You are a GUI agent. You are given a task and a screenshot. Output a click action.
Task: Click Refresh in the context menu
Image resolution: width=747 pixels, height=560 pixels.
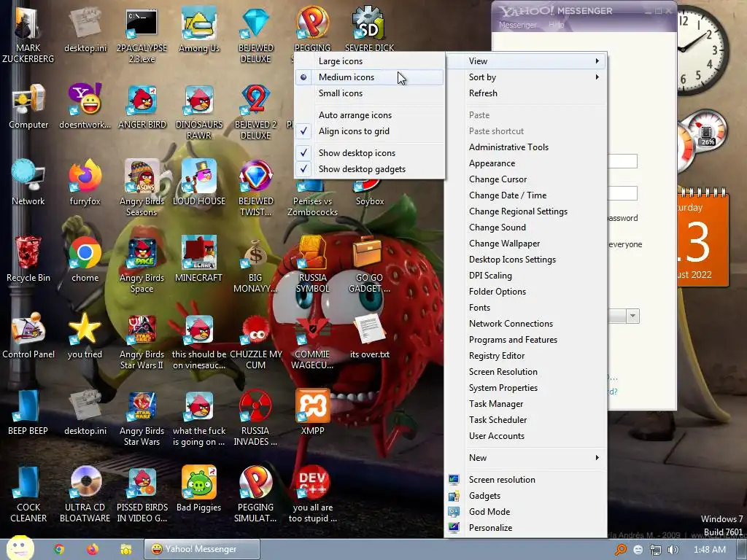click(525, 93)
